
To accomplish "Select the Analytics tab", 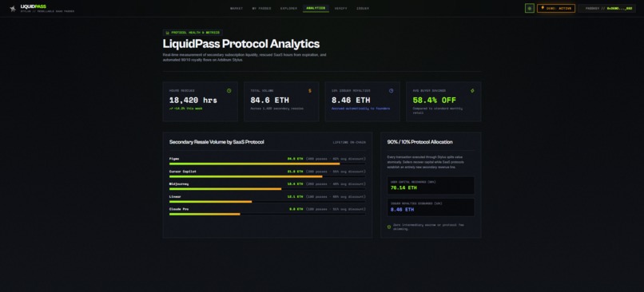I will (316, 8).
